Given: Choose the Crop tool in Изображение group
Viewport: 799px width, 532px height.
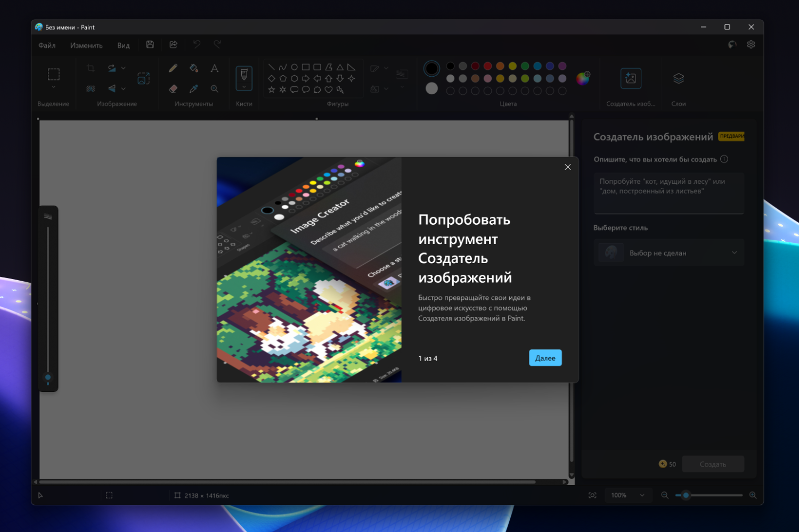Looking at the screenshot, I should [91, 68].
